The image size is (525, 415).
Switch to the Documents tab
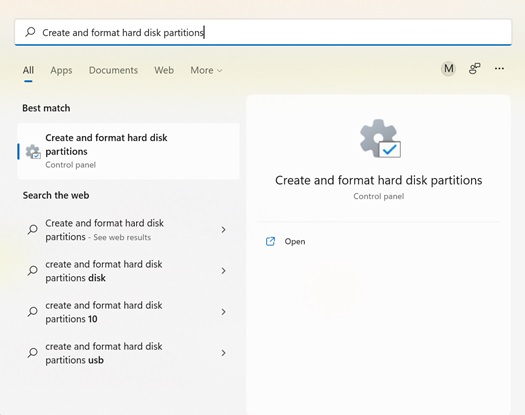click(113, 70)
